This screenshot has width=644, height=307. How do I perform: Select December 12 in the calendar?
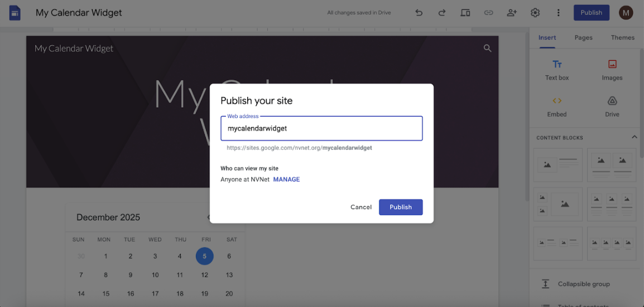[x=205, y=275]
